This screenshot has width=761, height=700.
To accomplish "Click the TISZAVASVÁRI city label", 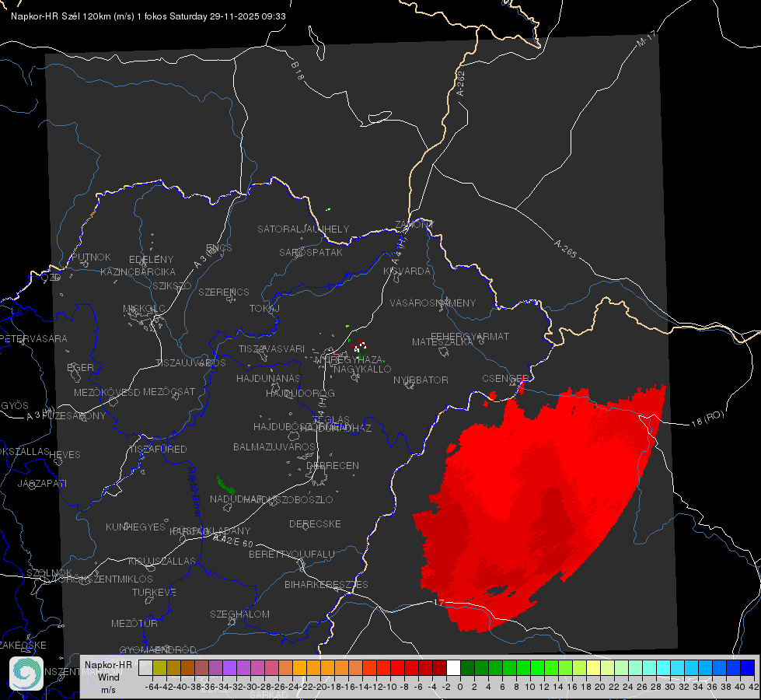I will coord(272,349).
